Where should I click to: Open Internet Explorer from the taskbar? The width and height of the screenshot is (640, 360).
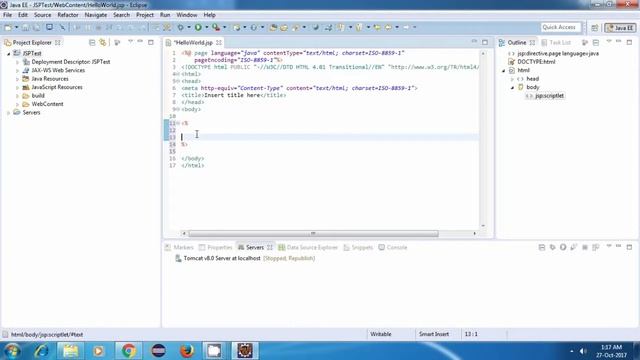[41, 351]
